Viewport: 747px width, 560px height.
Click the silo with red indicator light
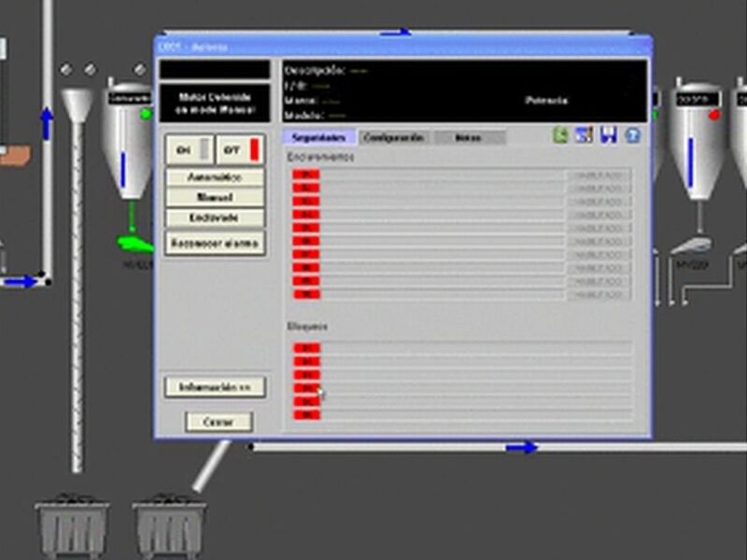click(x=698, y=140)
